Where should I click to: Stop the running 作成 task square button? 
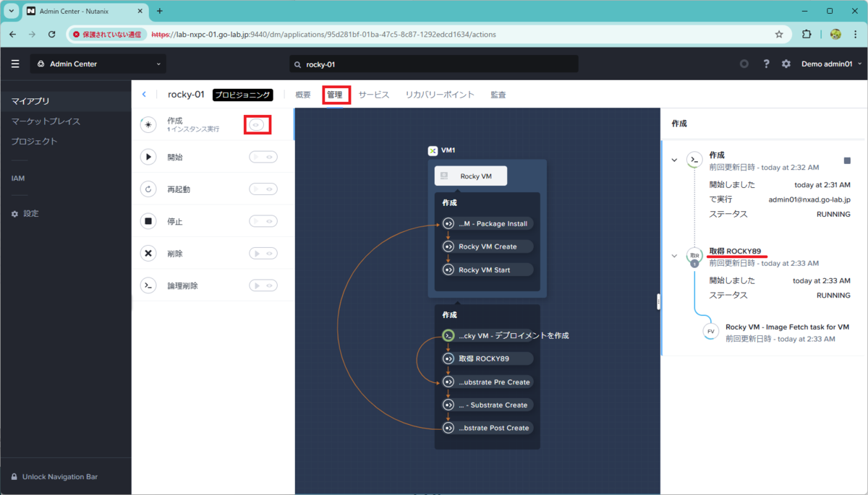847,160
